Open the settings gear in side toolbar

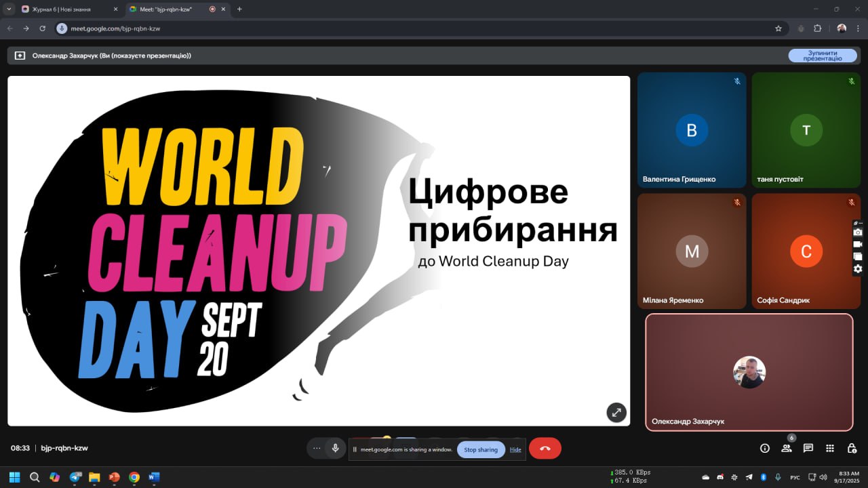858,269
